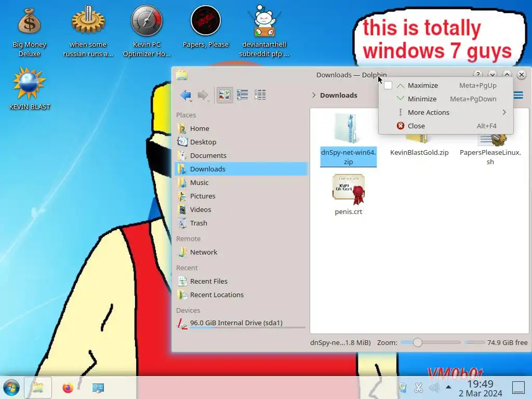Tick the Maximize checkbox in the window menu

(388, 86)
